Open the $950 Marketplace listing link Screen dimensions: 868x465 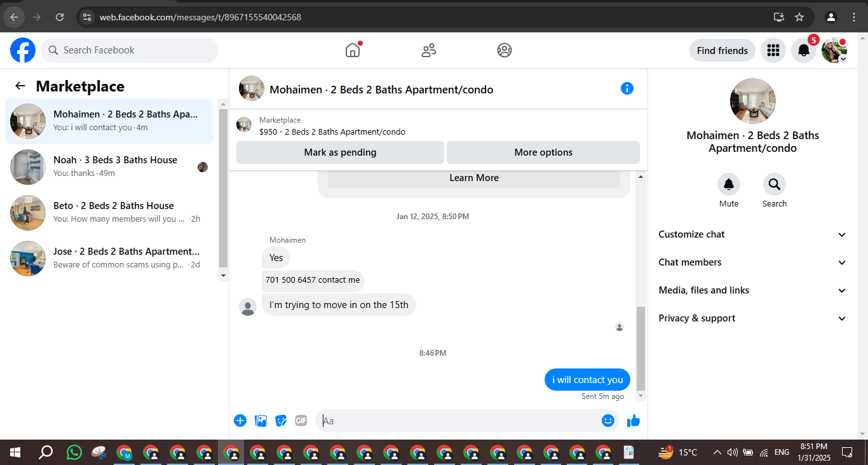tap(332, 132)
